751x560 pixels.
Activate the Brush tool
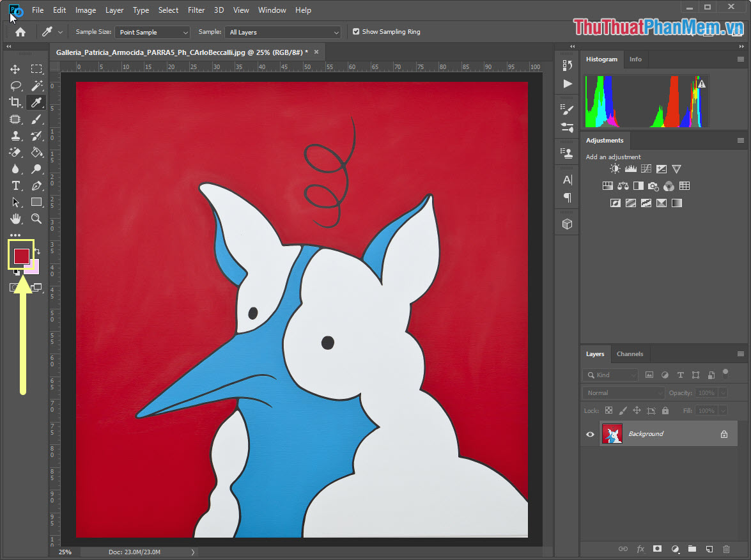click(x=36, y=119)
